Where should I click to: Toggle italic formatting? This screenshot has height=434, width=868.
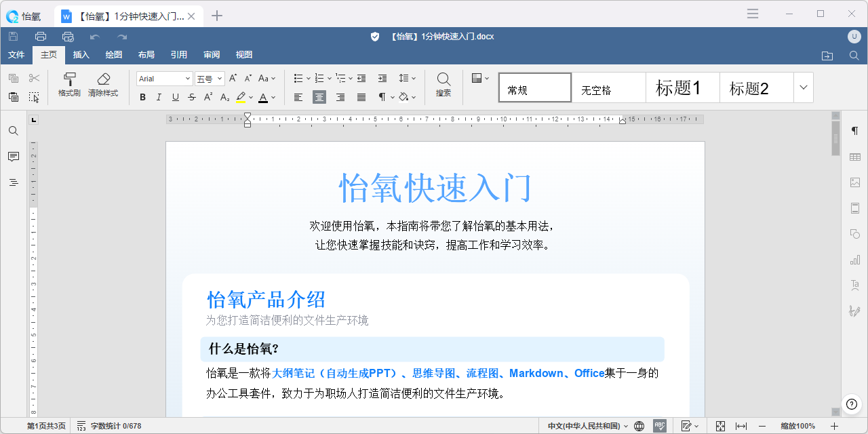click(159, 97)
